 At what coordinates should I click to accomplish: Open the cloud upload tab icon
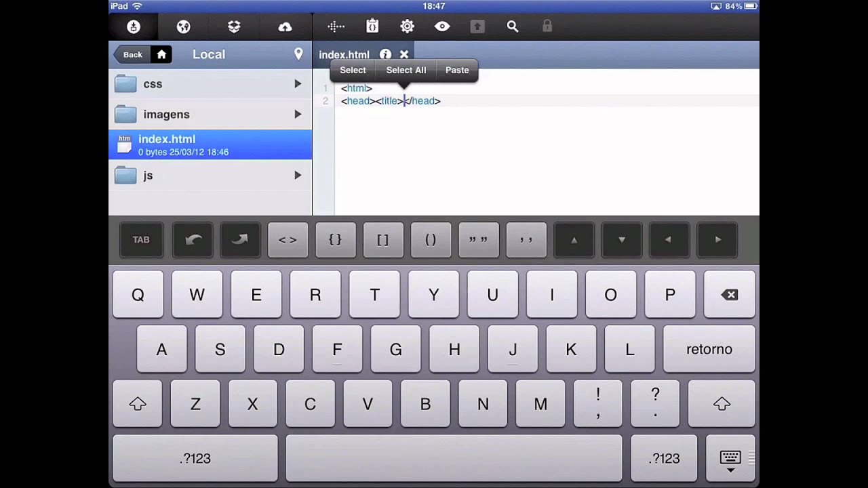point(285,26)
